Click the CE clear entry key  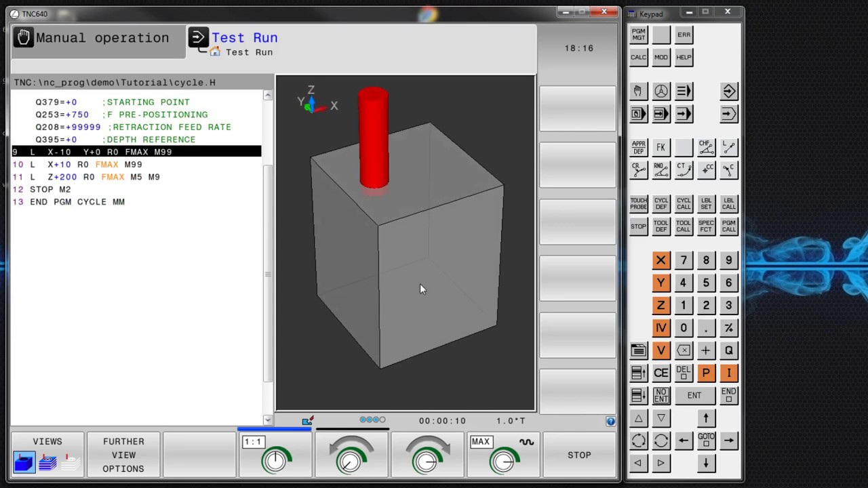coord(661,373)
